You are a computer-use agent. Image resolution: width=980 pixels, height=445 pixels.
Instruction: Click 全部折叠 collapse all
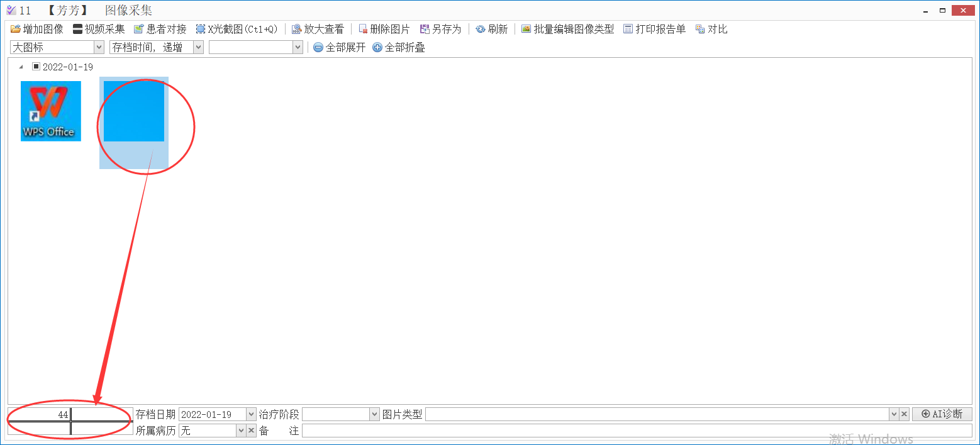click(399, 47)
